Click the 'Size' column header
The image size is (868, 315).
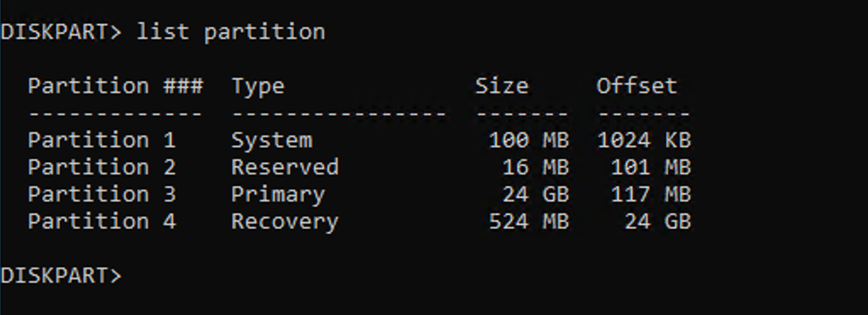[502, 86]
